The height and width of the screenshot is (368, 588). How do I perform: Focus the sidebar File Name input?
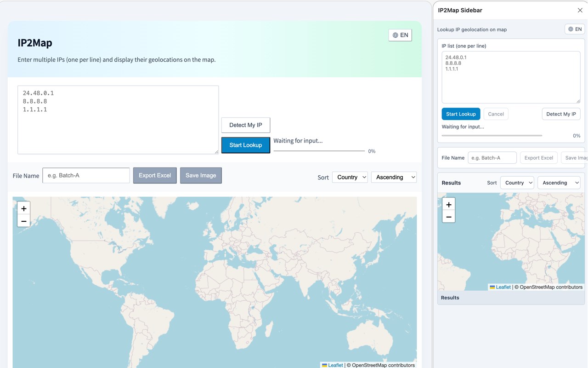pos(492,158)
